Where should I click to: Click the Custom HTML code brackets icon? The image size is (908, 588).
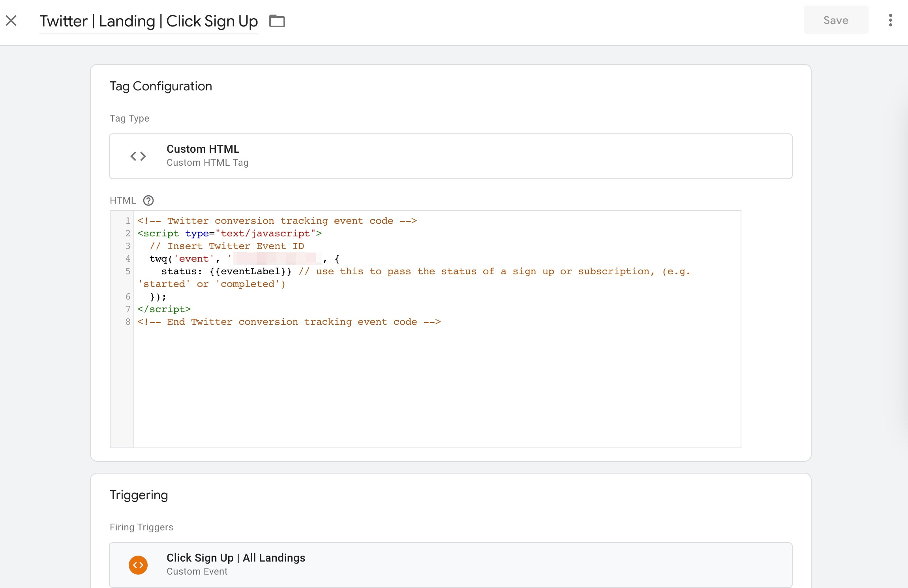click(x=138, y=156)
